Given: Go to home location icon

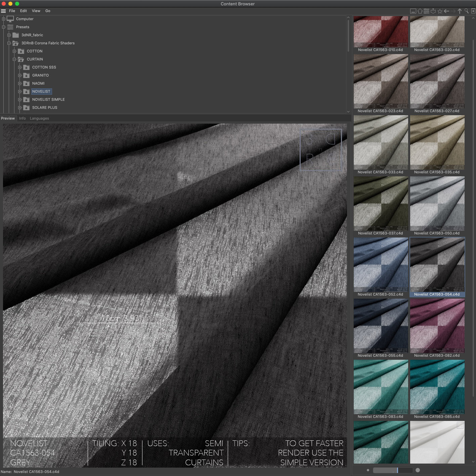Looking at the screenshot, I should [x=420, y=11].
